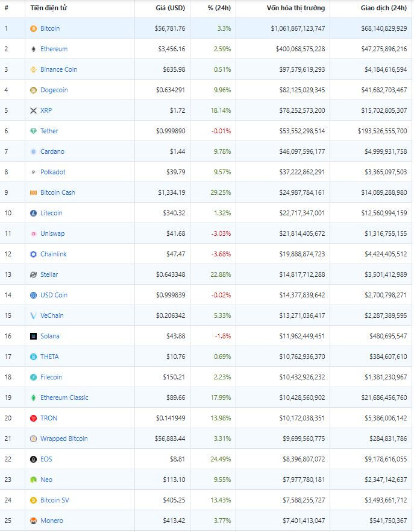Click the Stellar logo icon

[33, 275]
